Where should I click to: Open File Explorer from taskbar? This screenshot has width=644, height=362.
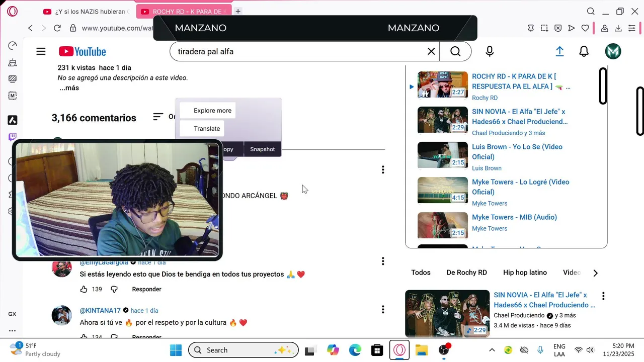422,350
